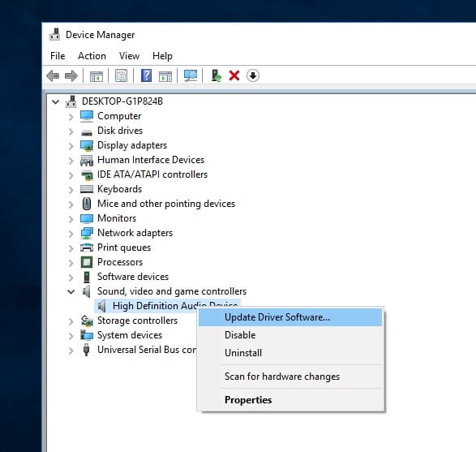Screen dimensions: 476x452
Task: Choose Scan for hardware changes menu entry
Action: pos(290,377)
